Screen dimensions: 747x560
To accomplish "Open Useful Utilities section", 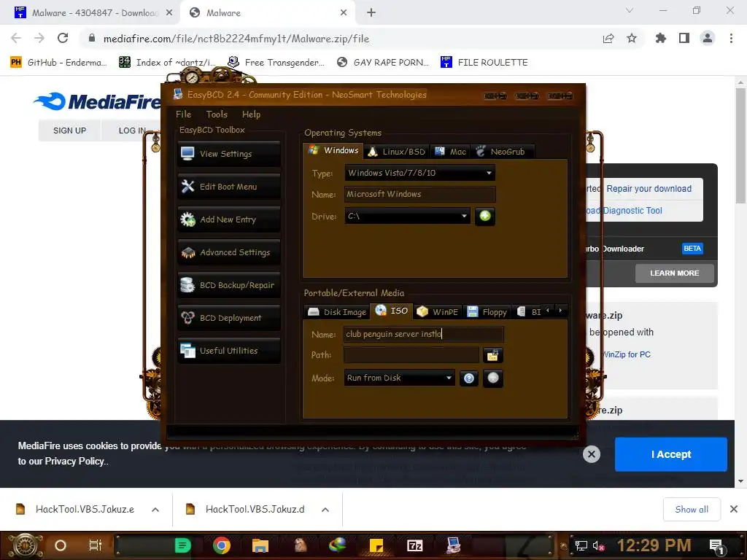I will coord(229,351).
